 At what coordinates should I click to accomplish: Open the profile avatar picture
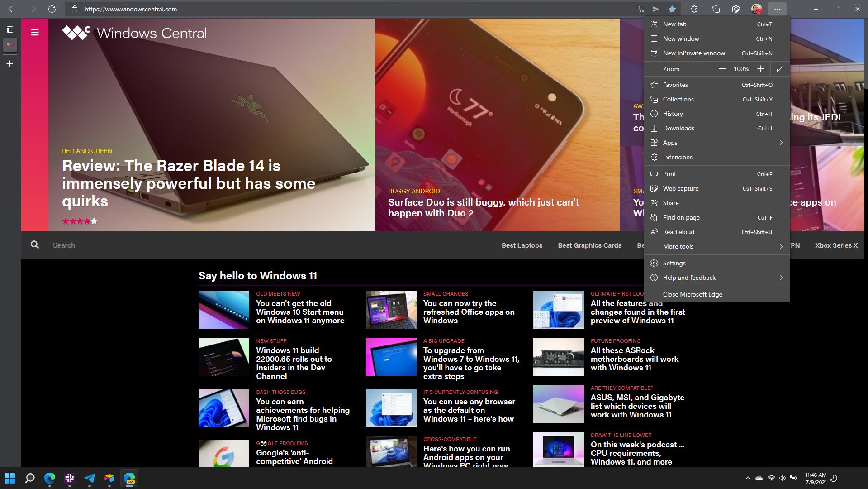pyautogui.click(x=756, y=9)
